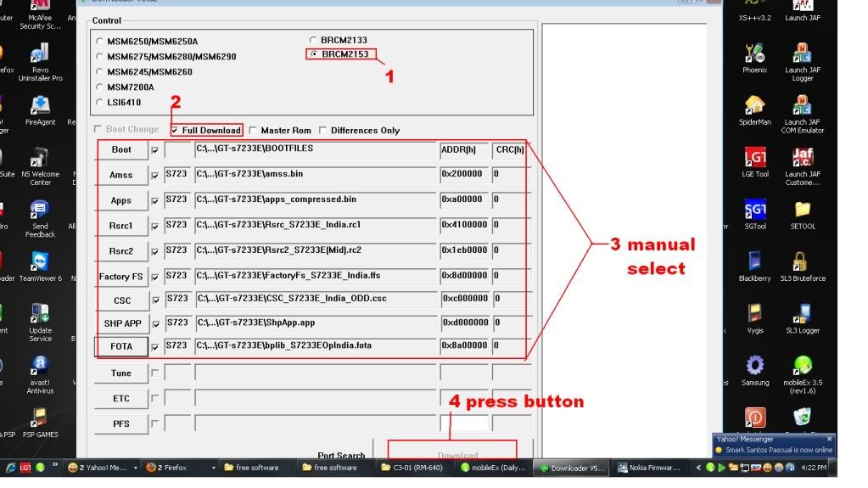The width and height of the screenshot is (868, 488).
Task: Open Launch JAF COM Emulator shortcut
Action: [802, 114]
